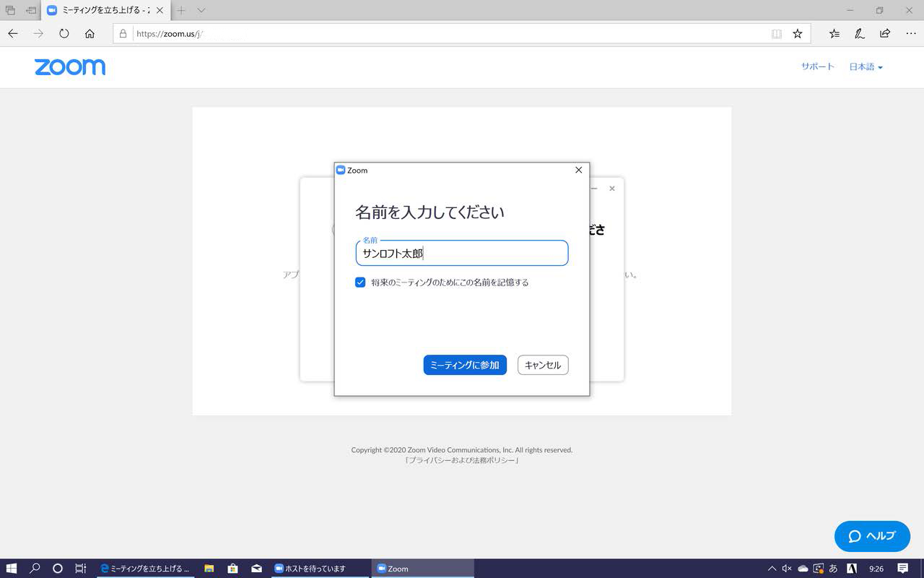Set these tabs aside icon
The width and height of the screenshot is (924, 578).
[x=31, y=10]
